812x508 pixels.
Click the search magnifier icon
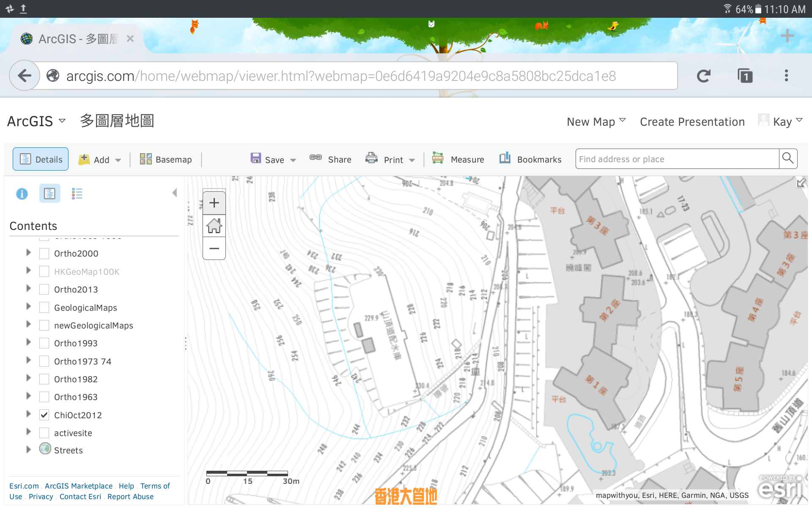click(x=787, y=159)
